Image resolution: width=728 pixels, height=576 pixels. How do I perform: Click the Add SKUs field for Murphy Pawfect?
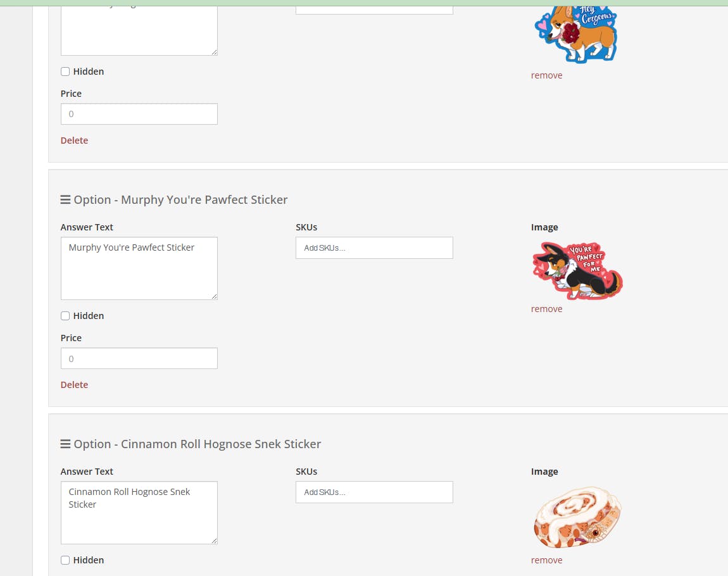point(374,248)
